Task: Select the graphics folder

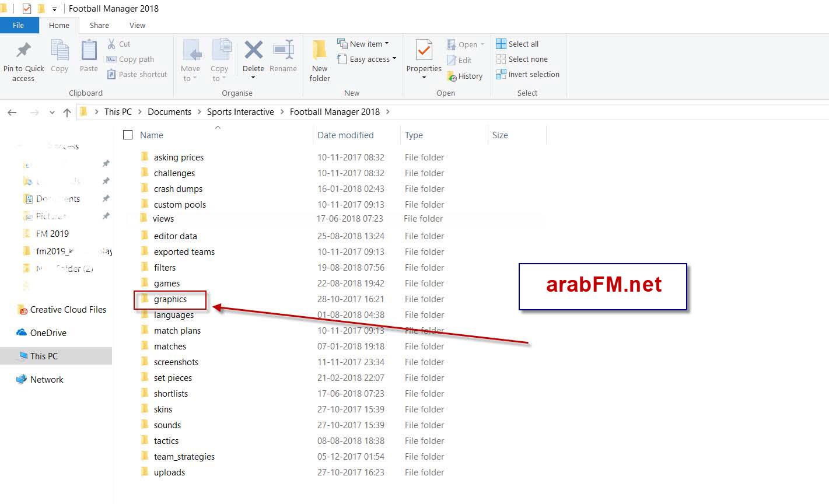Action: click(x=170, y=299)
